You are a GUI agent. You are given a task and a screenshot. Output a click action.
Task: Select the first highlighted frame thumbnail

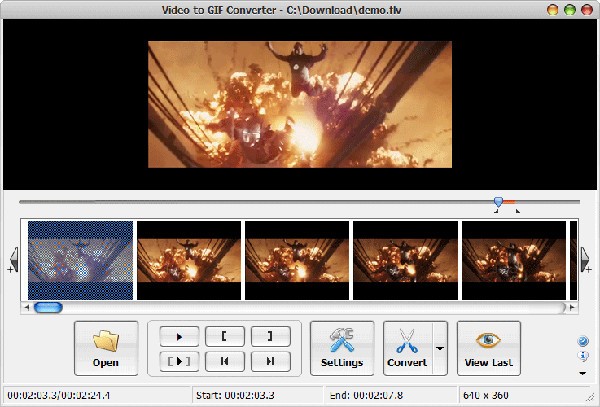pyautogui.click(x=80, y=261)
